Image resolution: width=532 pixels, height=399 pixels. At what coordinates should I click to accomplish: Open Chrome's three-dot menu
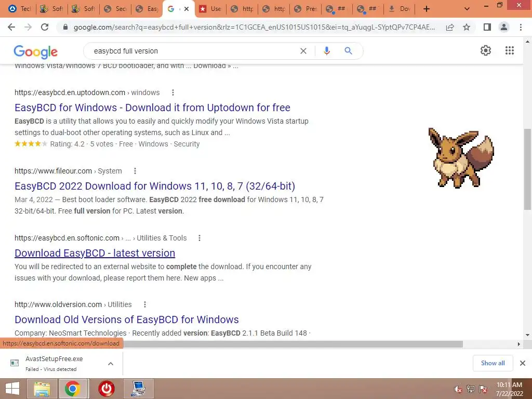coord(521,27)
